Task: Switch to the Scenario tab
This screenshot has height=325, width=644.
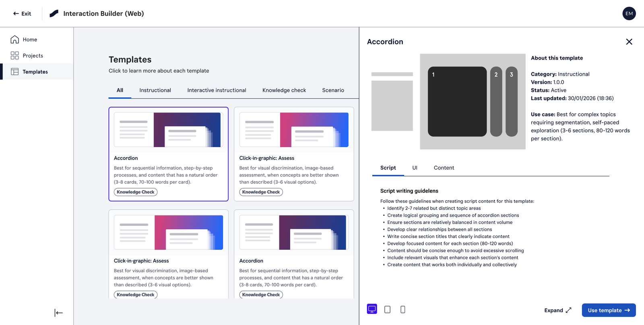Action: click(x=333, y=90)
